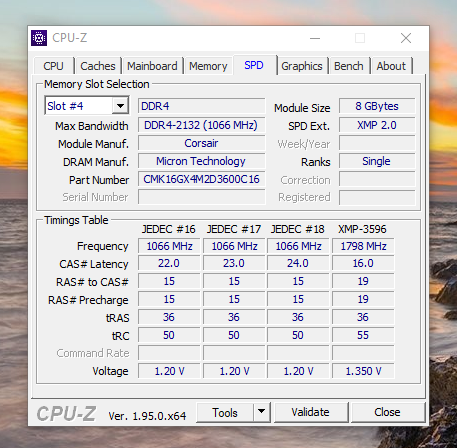Select the SPD tab

pyautogui.click(x=254, y=65)
